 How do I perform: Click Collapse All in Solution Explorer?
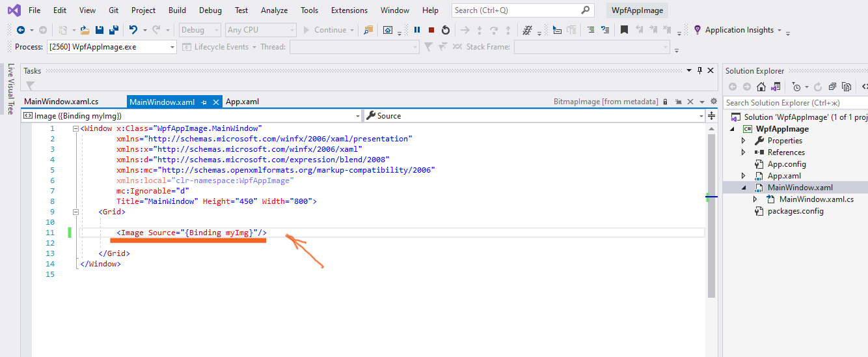pyautogui.click(x=832, y=87)
